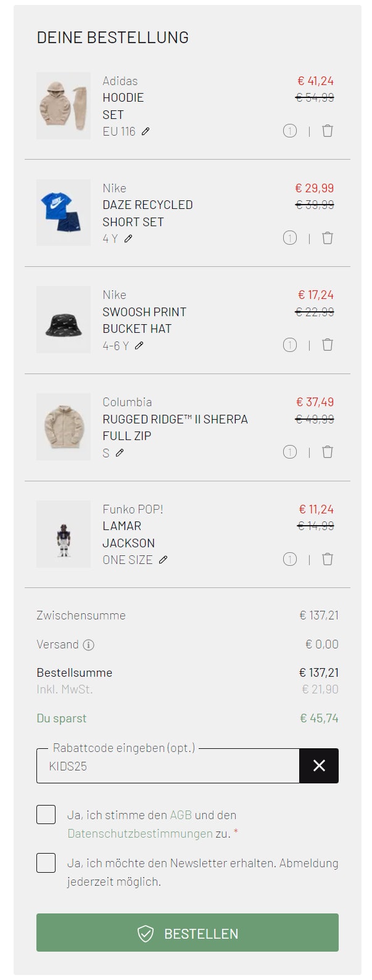Adjust quantity of the Adidas Hoodie Set
The image size is (372, 980).
click(290, 131)
